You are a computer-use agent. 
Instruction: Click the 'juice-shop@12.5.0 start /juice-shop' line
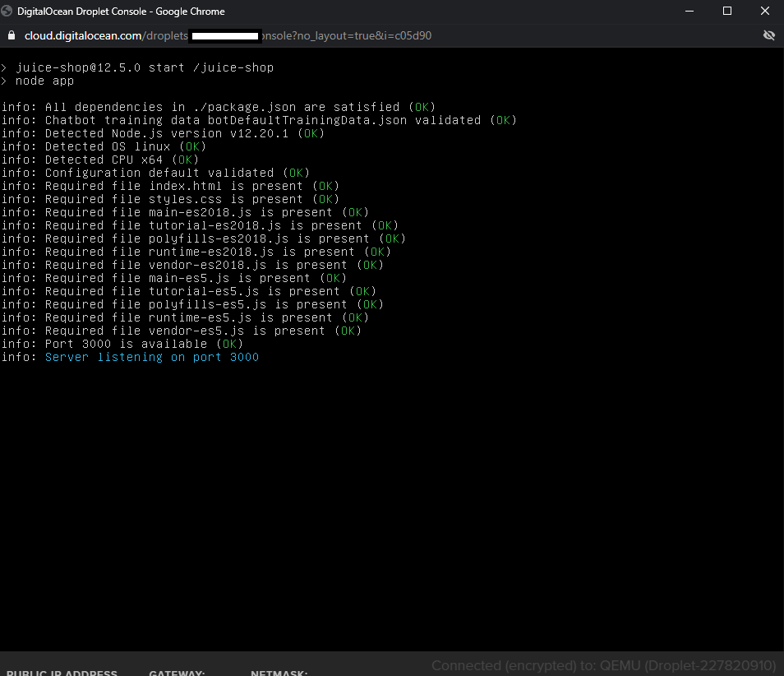[x=137, y=67]
